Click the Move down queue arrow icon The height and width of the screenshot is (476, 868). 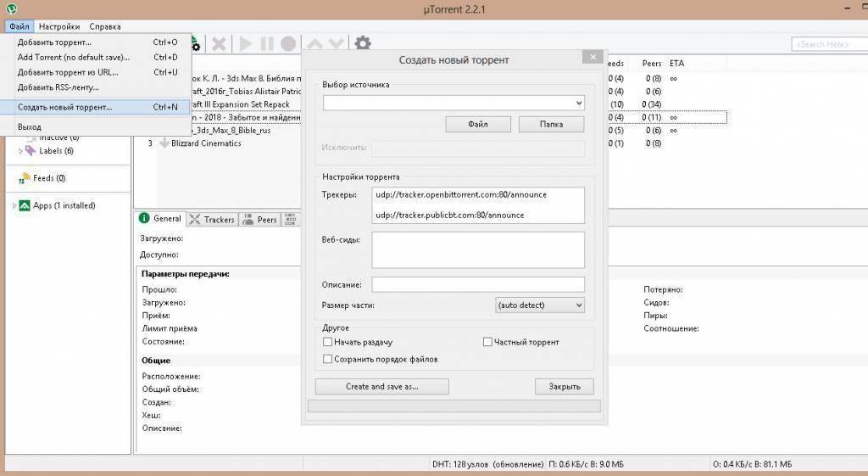pyautogui.click(x=337, y=43)
